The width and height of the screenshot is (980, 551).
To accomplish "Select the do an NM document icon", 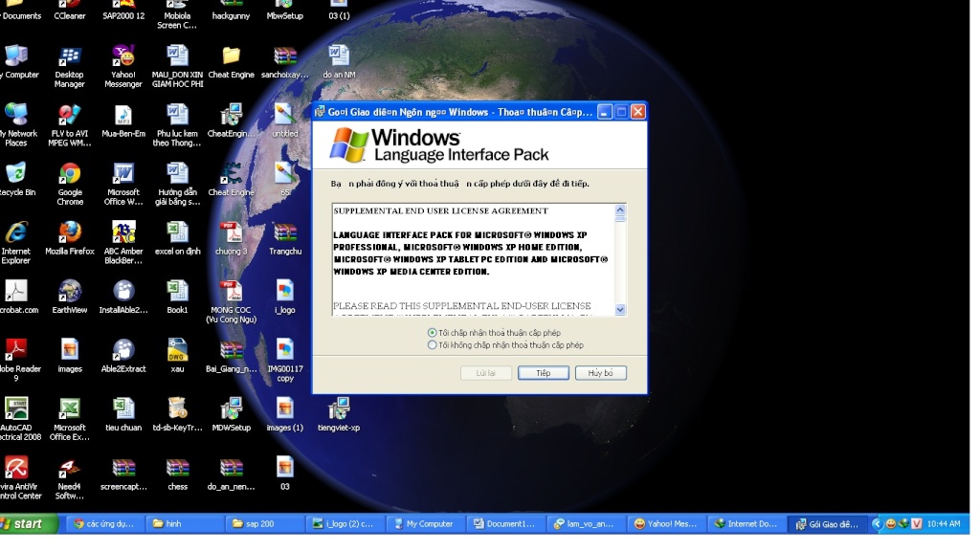I will pyautogui.click(x=339, y=62).
